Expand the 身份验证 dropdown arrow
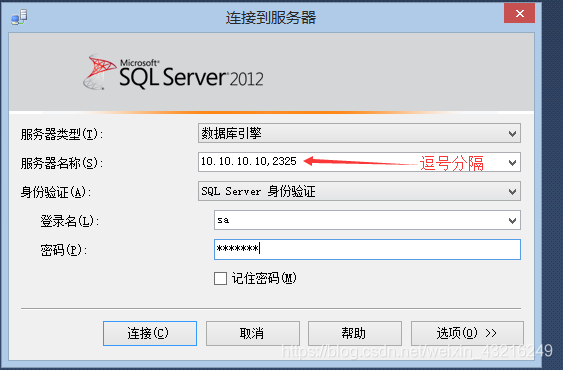 tap(512, 191)
